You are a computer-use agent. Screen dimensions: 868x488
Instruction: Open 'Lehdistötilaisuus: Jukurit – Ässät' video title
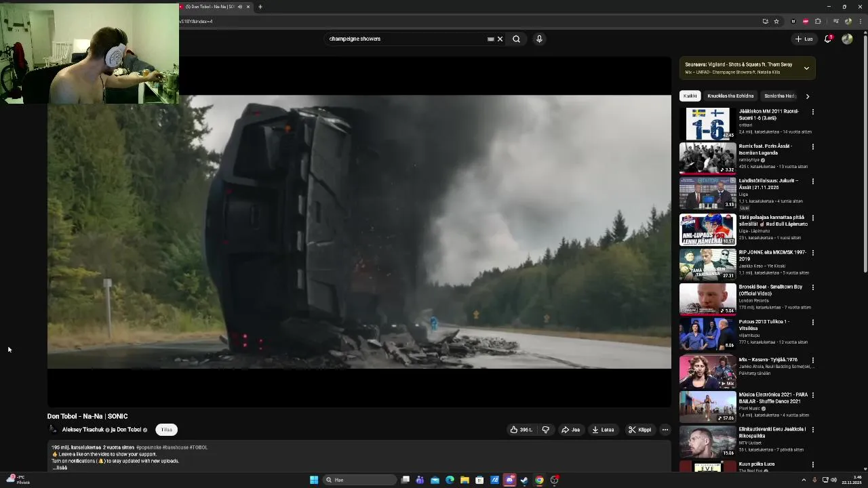click(x=768, y=184)
